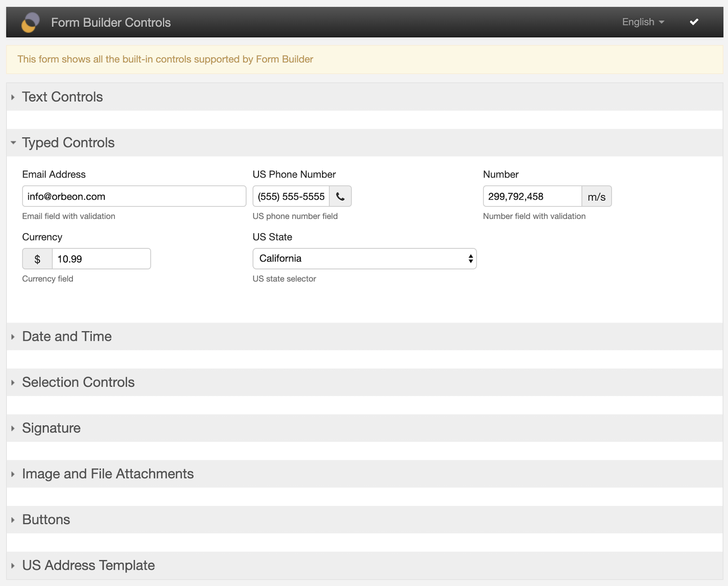
Task: Expand the Text Controls section
Action: point(62,97)
